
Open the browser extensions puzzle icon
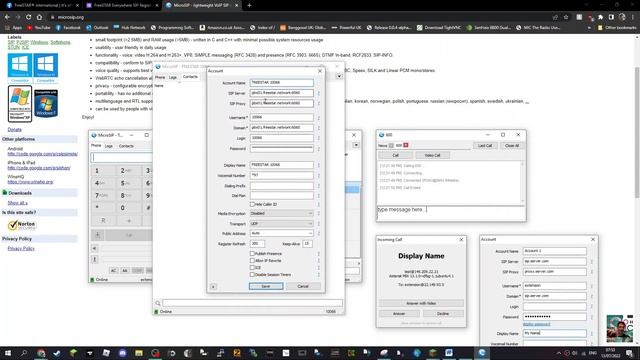600,17
